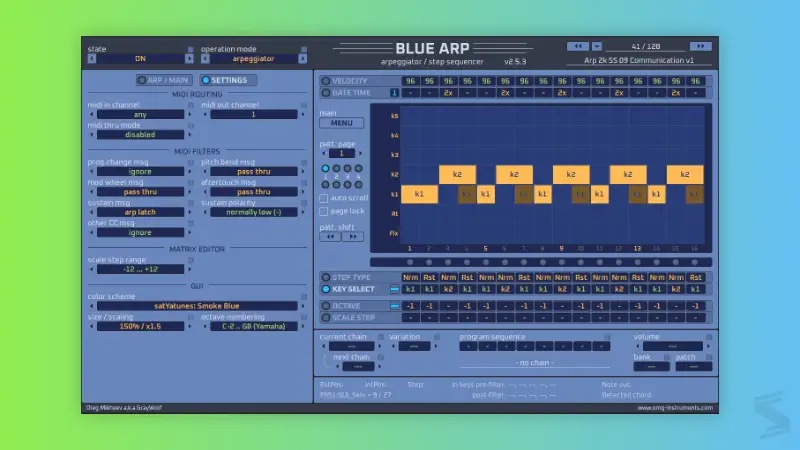Click the first velocity 96 cell
This screenshot has width=800, height=450.
point(410,81)
